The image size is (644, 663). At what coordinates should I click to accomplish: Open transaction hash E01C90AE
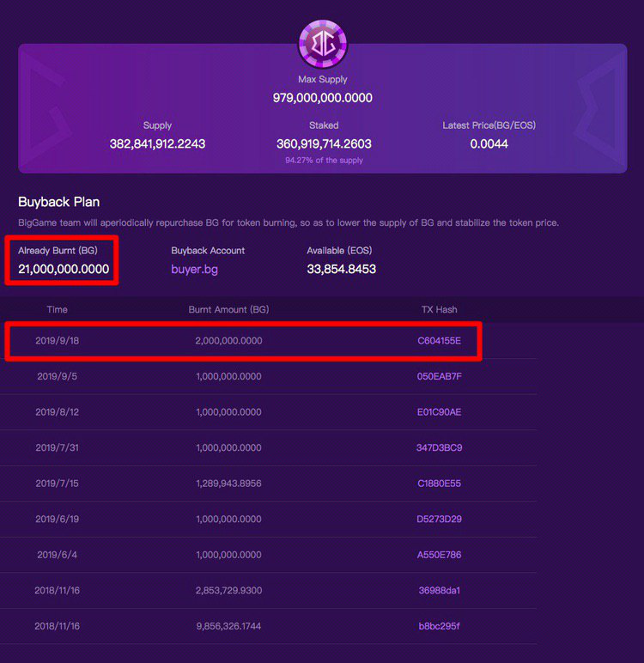pos(439,412)
